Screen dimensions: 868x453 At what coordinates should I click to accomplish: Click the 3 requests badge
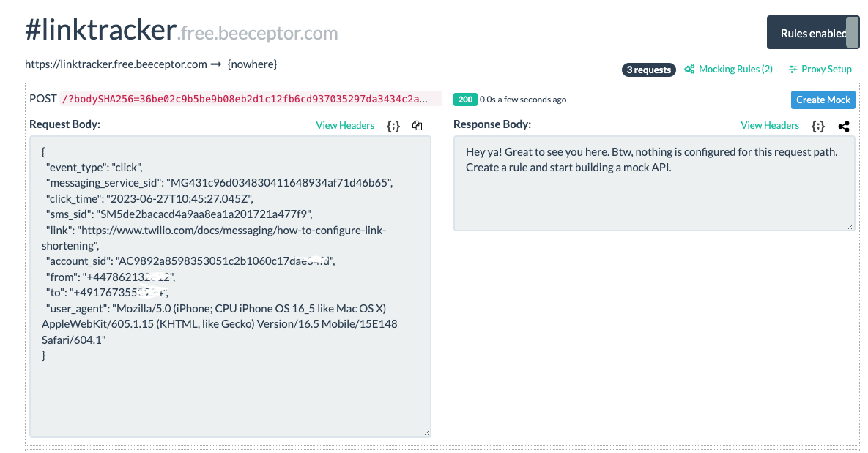click(648, 70)
